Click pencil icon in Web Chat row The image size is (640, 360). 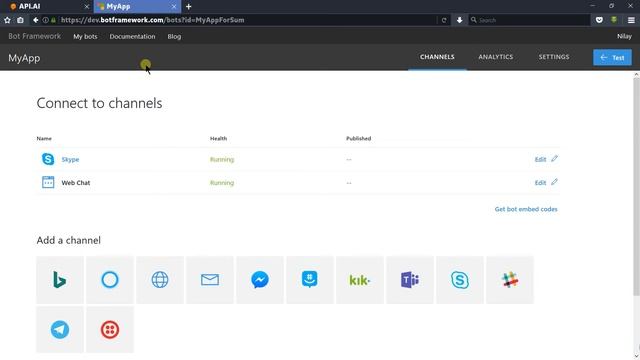tap(554, 182)
